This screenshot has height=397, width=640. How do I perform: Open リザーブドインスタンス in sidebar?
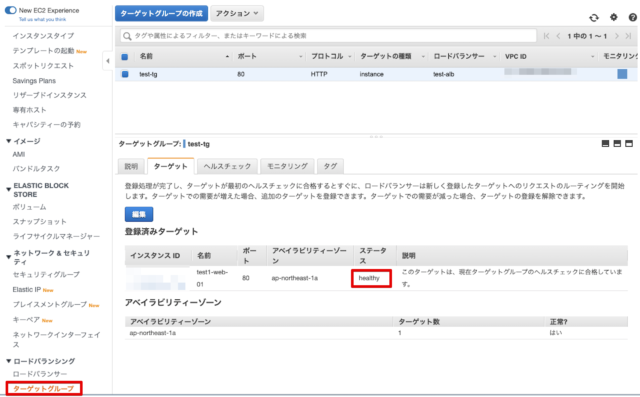click(49, 95)
